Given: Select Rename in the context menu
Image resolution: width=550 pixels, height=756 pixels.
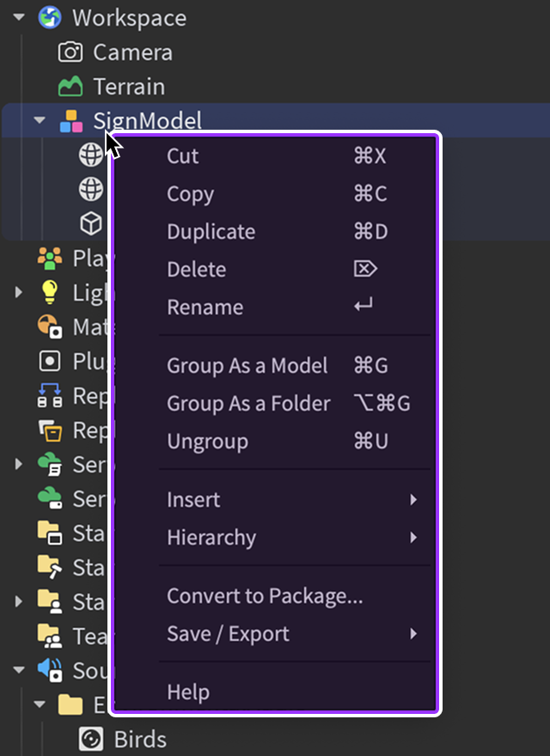Looking at the screenshot, I should [x=205, y=308].
